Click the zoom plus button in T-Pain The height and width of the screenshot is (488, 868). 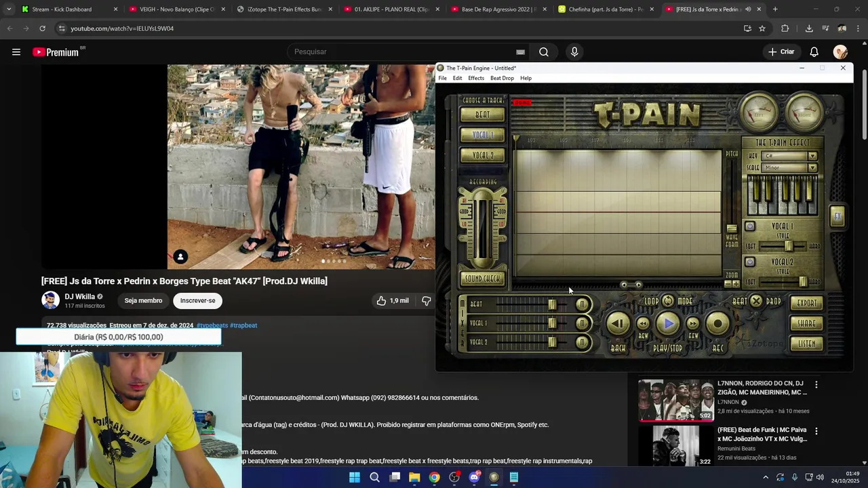(736, 284)
